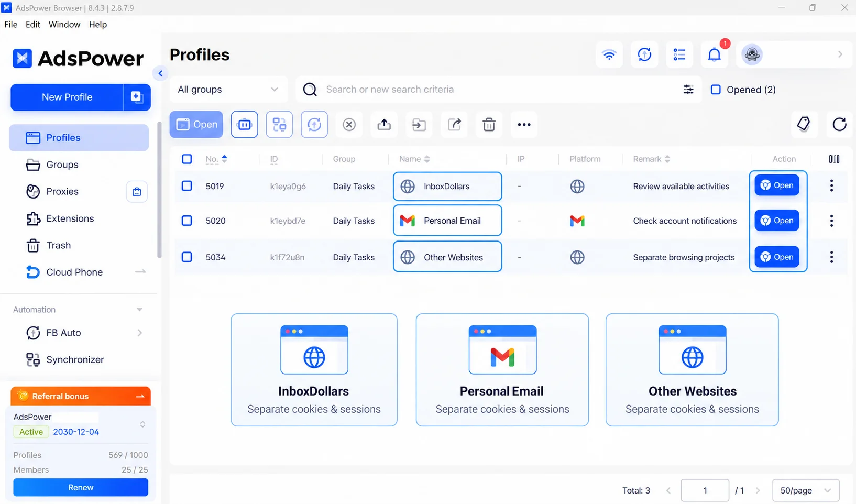This screenshot has height=504, width=856.
Task: Expand the All groups dropdown
Action: [x=228, y=90]
